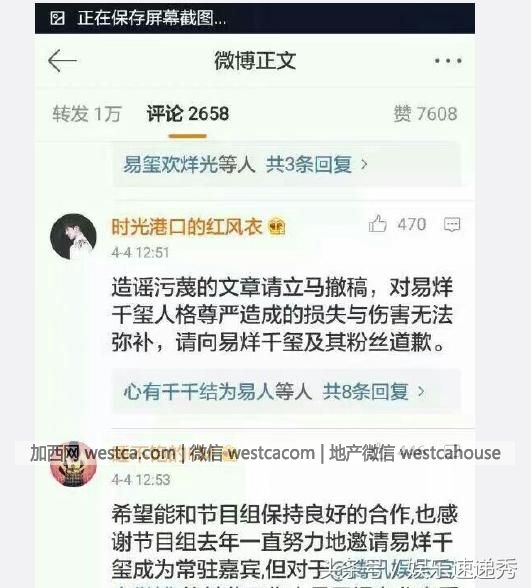Select the comment text starting 造谣污蔑
The image size is (531, 588).
[x=282, y=315]
